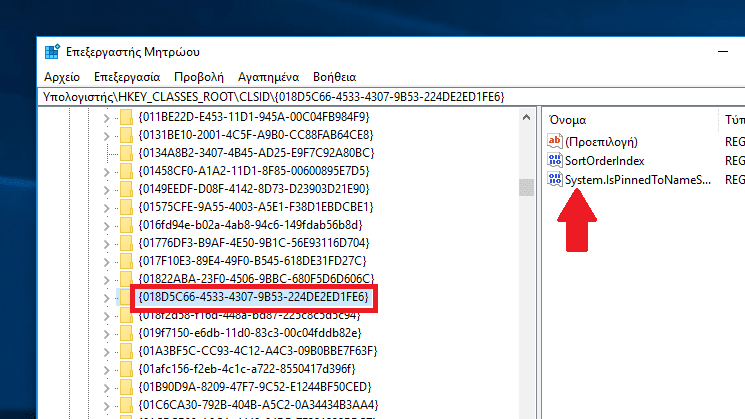Expand key {017F10E3-89E4-49F0-B545-618DE31FD27C}
This screenshot has height=419, width=745.
tap(106, 262)
